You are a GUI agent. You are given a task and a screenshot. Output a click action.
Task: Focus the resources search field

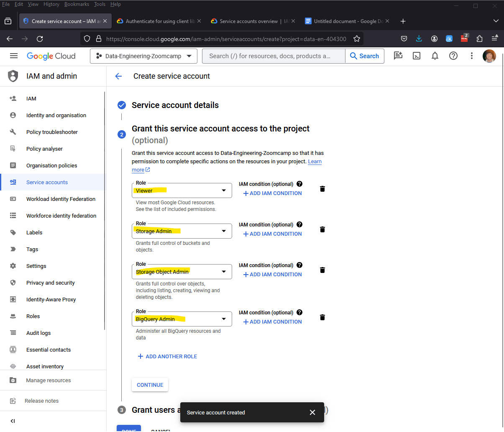click(x=274, y=56)
